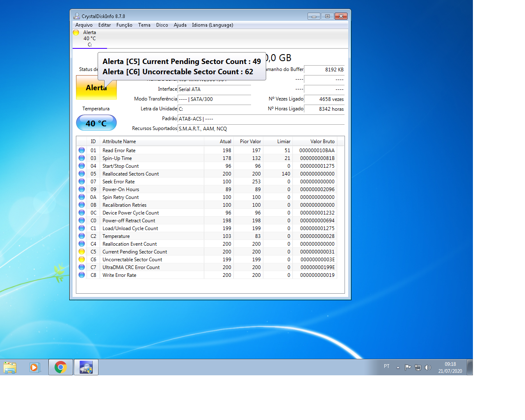This screenshot has width=525, height=420.
Task: Click the status icon for Load/Unload Cycle Count
Action: 82,228
